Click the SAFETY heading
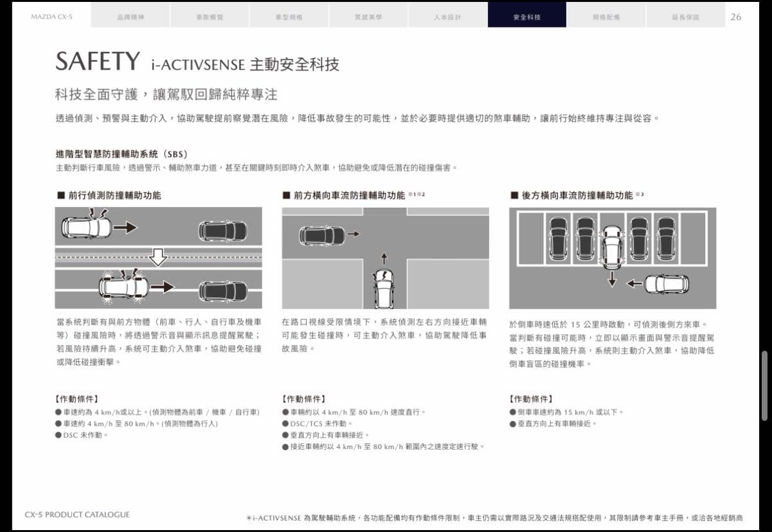 (97, 62)
